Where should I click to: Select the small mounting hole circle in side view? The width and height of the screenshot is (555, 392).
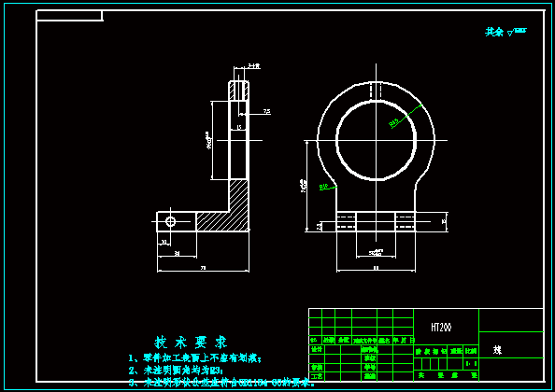pyautogui.click(x=171, y=221)
